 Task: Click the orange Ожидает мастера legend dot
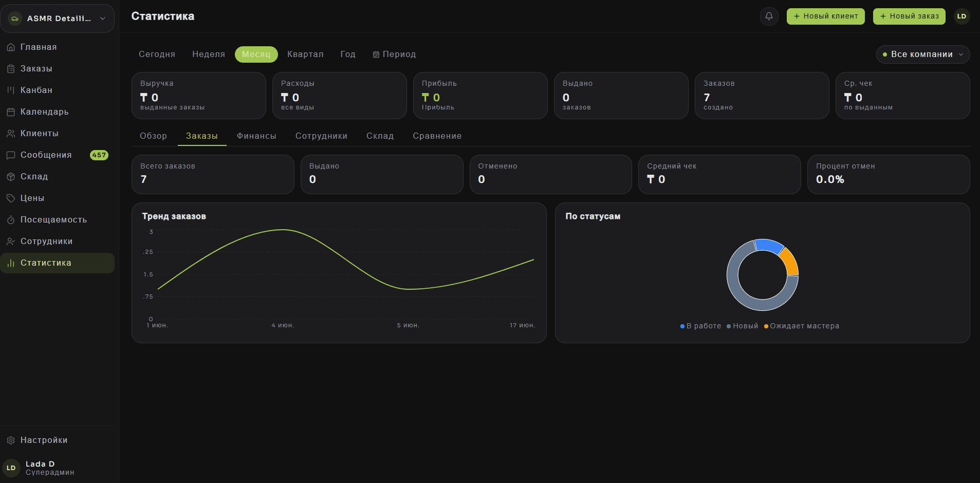(766, 326)
